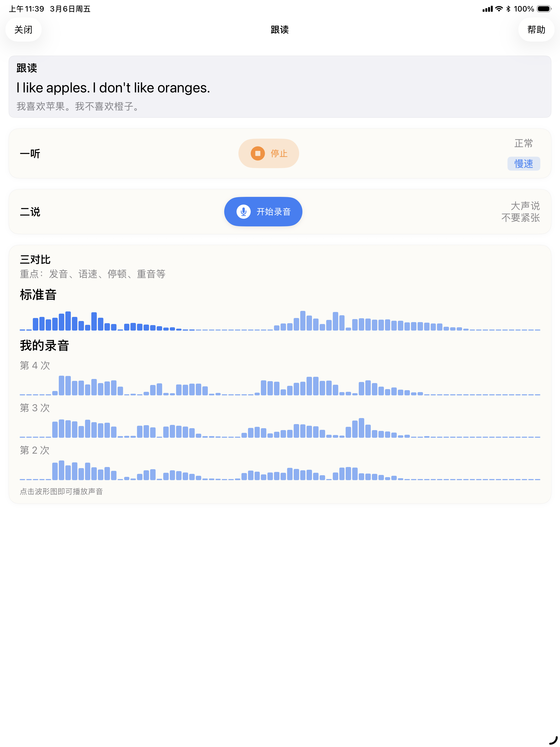Start recording with 开始录音 button
The height and width of the screenshot is (747, 560).
pyautogui.click(x=263, y=212)
